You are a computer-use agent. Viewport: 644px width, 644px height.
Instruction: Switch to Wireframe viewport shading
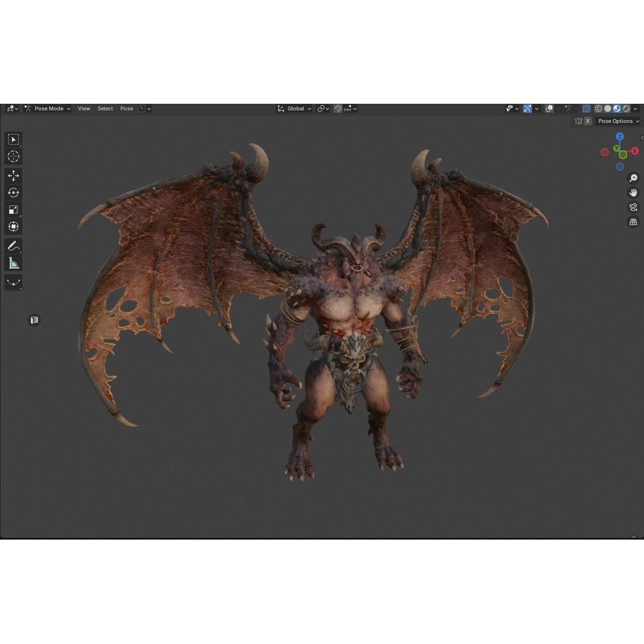[599, 109]
